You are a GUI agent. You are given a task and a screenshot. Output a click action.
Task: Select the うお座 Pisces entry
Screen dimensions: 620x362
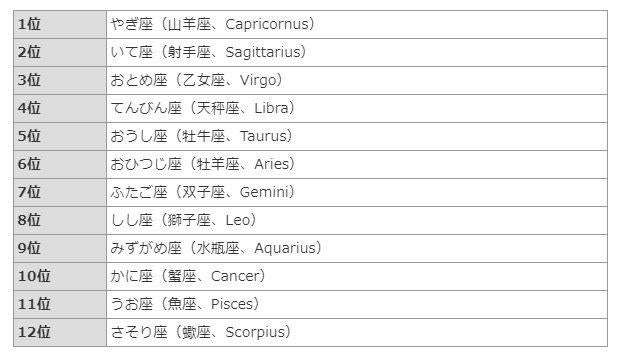point(185,305)
